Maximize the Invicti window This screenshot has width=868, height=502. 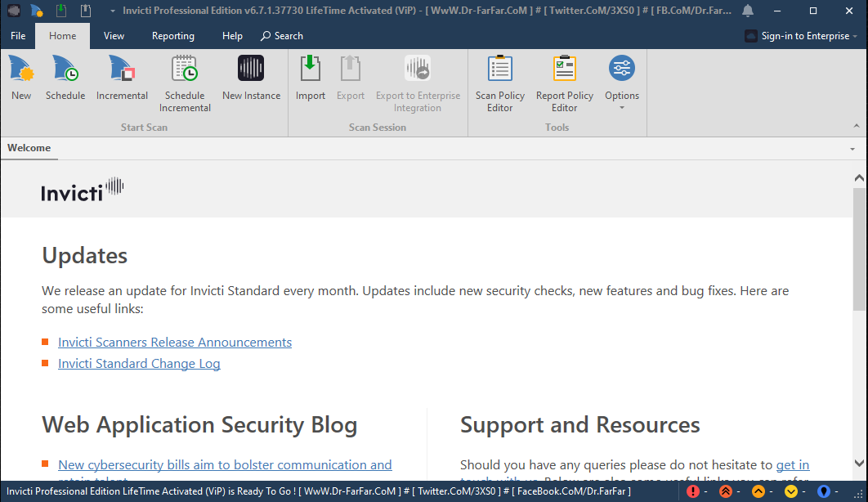pyautogui.click(x=813, y=11)
